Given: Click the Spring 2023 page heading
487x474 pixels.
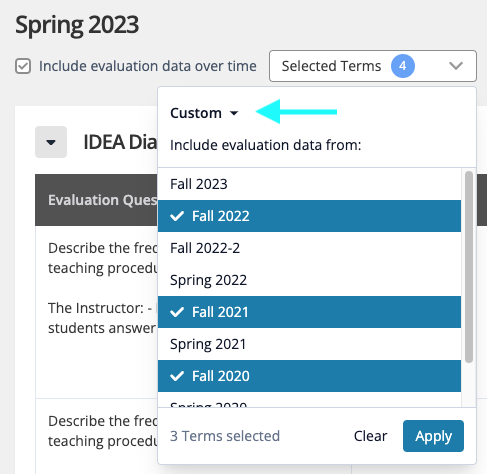Looking at the screenshot, I should click(x=77, y=25).
